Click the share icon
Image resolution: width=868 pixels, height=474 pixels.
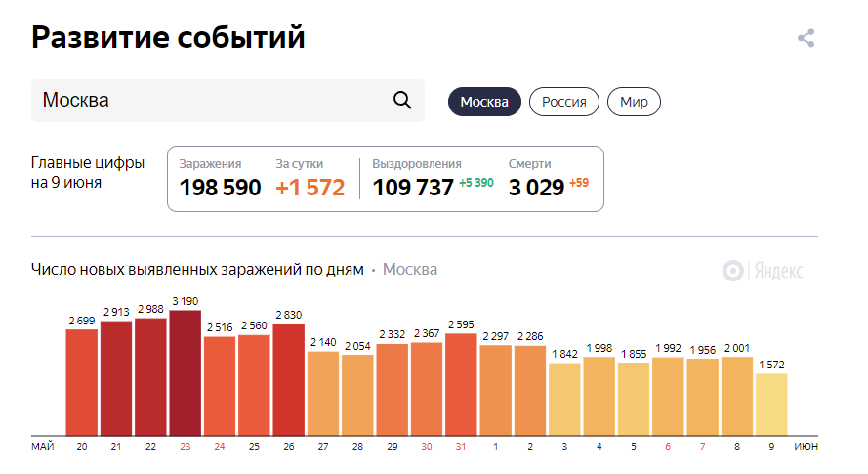coord(806,38)
